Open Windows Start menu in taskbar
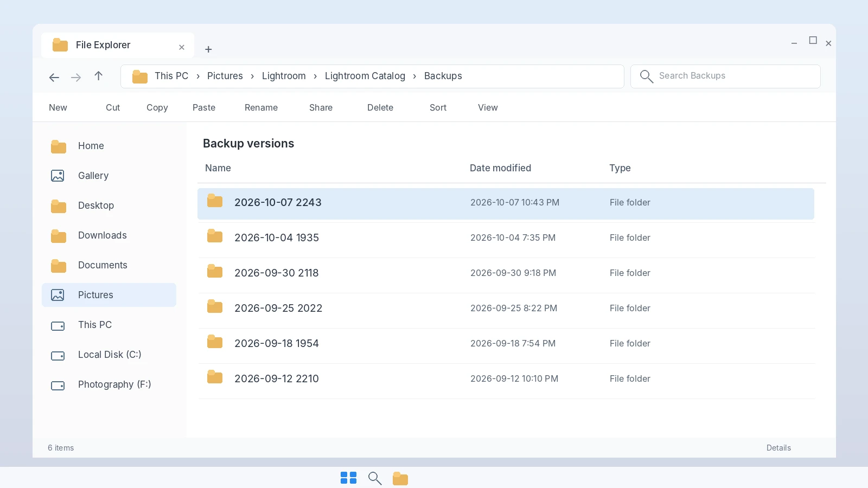 coord(348,478)
